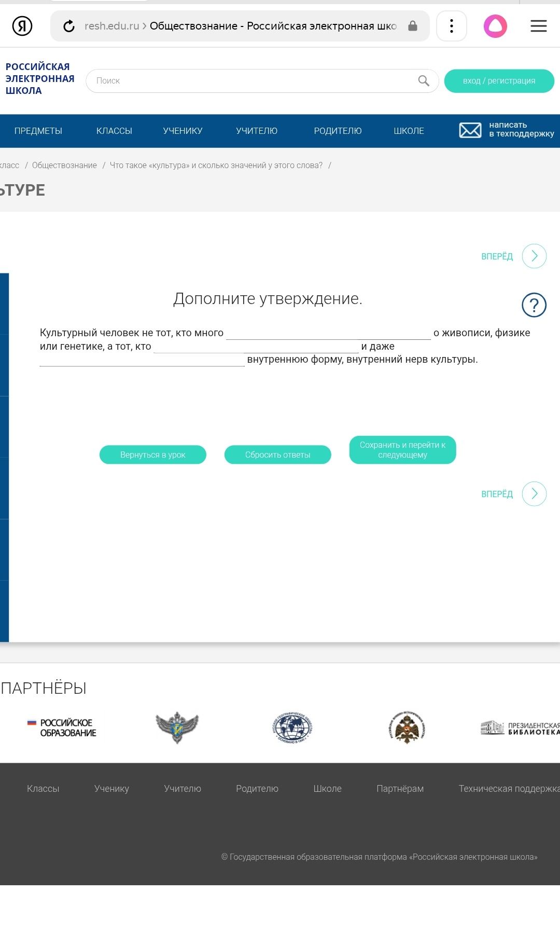Screen dimensions: 560x934
Task: Open the Обществознание breadcrumb link
Action: pyautogui.click(x=64, y=165)
